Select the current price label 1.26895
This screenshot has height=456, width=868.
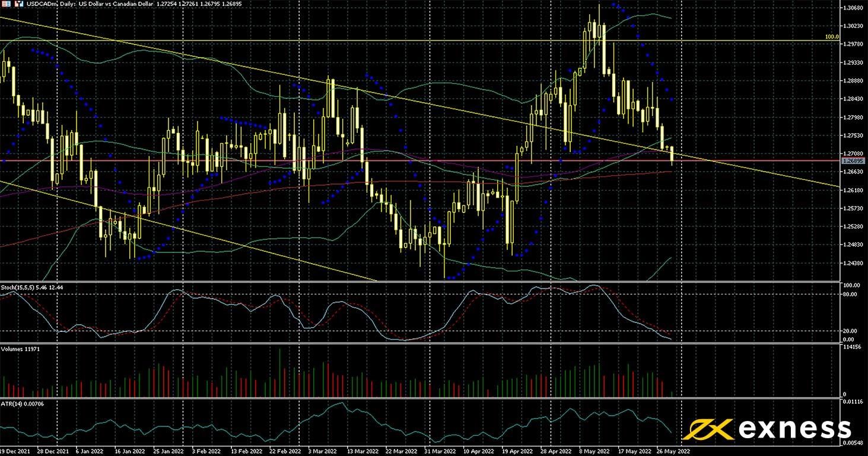tap(853, 161)
